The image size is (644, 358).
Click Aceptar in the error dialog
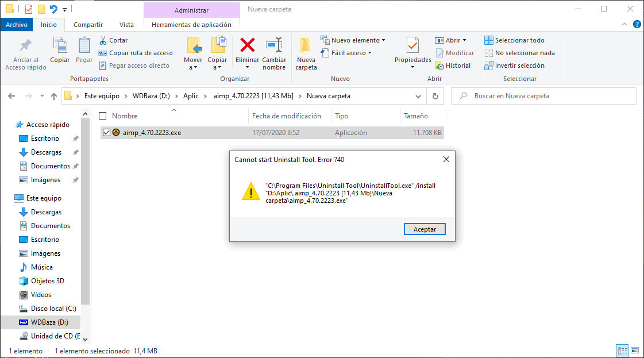pyautogui.click(x=425, y=229)
